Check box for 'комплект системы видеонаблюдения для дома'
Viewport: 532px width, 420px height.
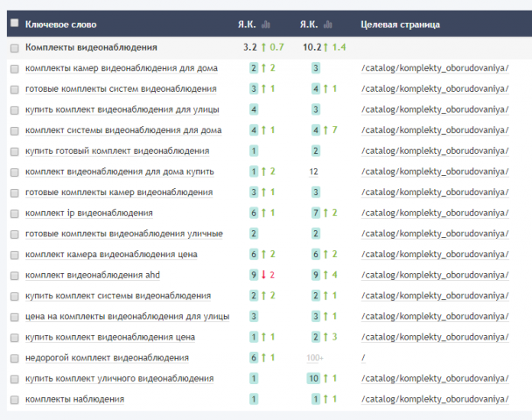(x=15, y=131)
